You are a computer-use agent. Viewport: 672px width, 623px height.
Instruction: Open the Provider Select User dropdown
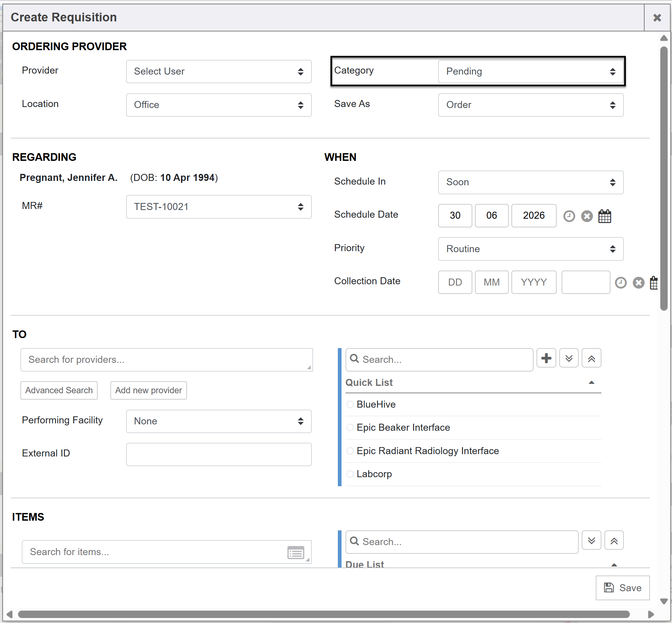point(218,72)
